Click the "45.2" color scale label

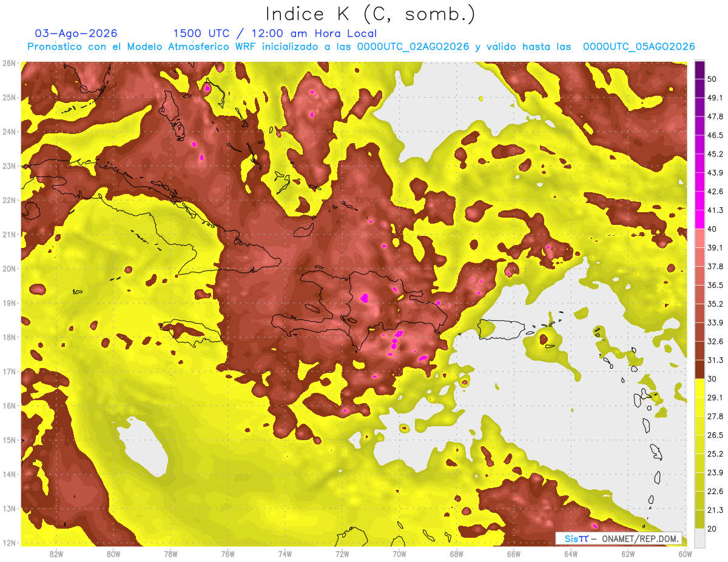(715, 153)
